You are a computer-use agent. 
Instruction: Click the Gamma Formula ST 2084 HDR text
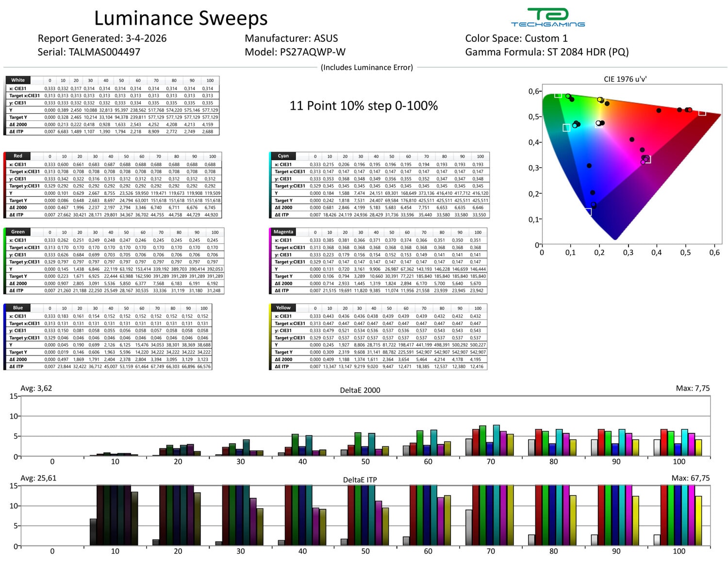(x=547, y=52)
